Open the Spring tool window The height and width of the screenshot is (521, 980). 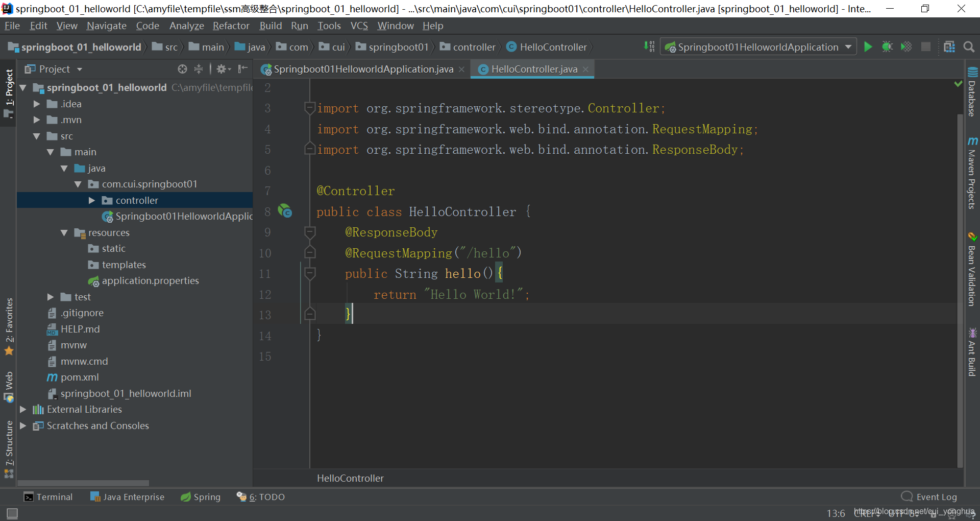[x=201, y=497]
